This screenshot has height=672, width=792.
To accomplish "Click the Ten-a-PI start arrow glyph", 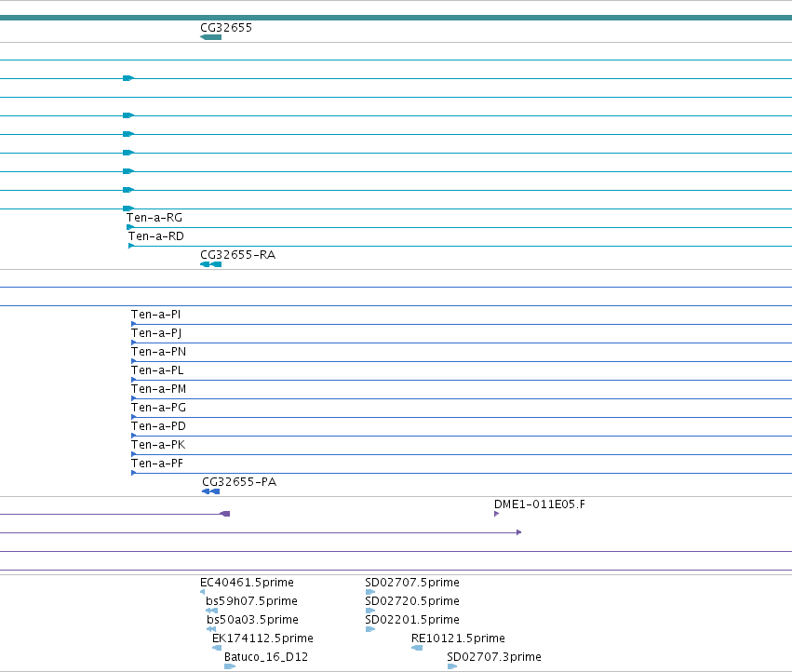I will point(134,324).
